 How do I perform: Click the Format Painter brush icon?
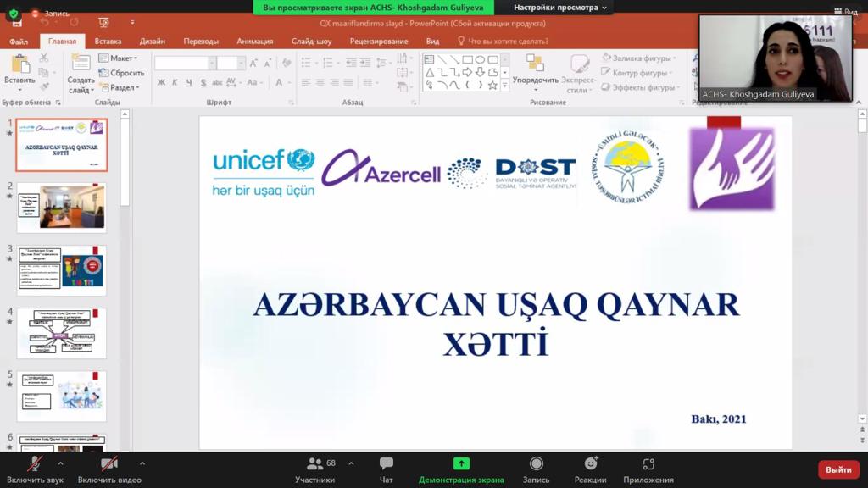tap(44, 86)
